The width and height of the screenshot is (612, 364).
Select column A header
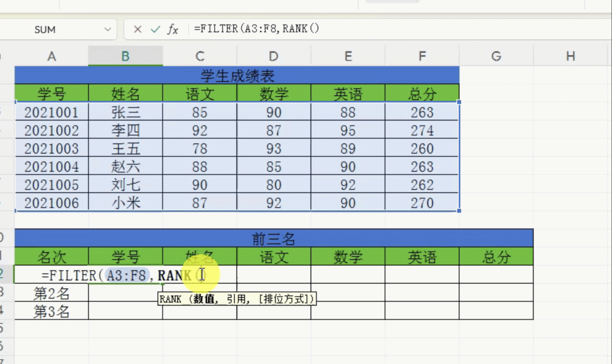click(52, 56)
